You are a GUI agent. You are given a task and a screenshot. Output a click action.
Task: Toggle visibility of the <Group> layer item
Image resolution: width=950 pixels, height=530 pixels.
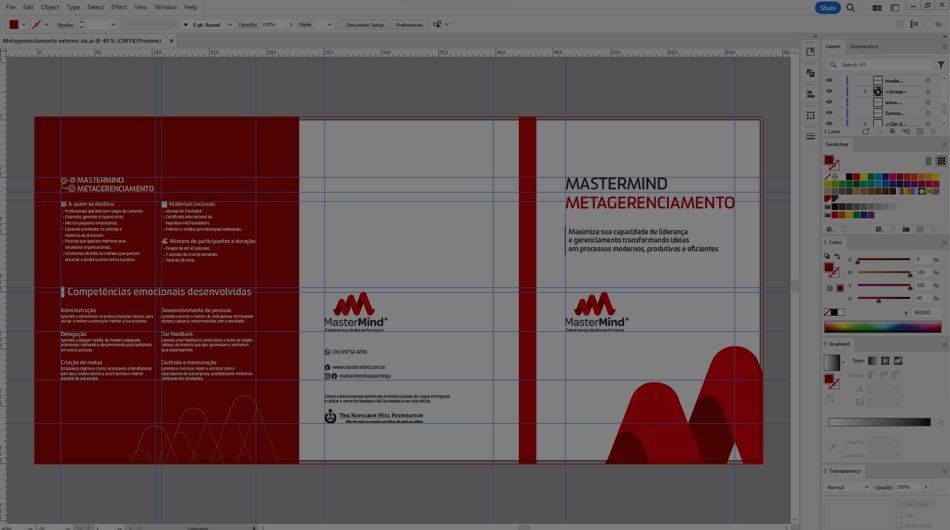point(829,91)
